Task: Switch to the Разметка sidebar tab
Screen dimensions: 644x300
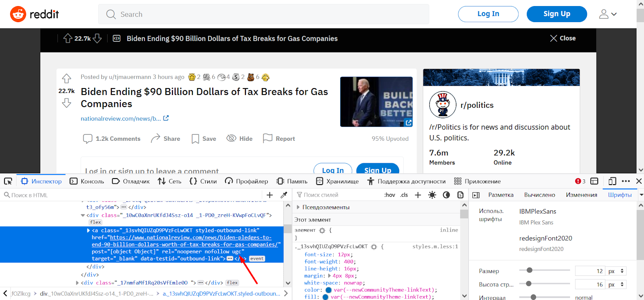Action: 501,195
